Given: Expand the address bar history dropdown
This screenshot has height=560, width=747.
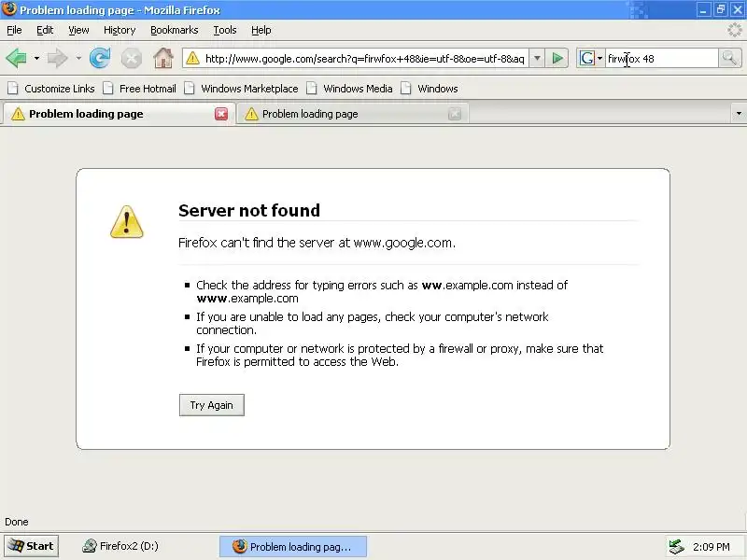Looking at the screenshot, I should point(537,59).
